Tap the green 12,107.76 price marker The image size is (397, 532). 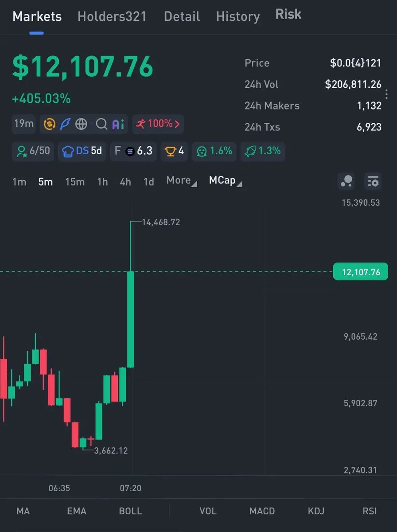pos(360,272)
